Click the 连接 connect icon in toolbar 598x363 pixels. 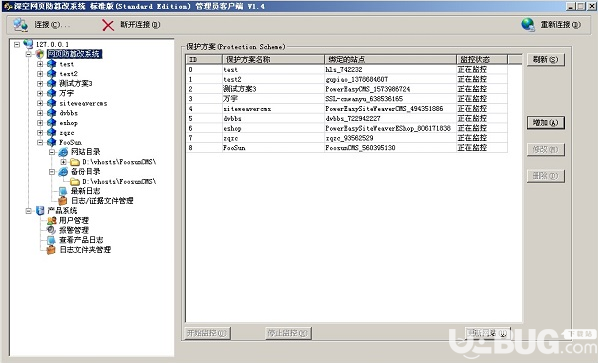click(20, 25)
